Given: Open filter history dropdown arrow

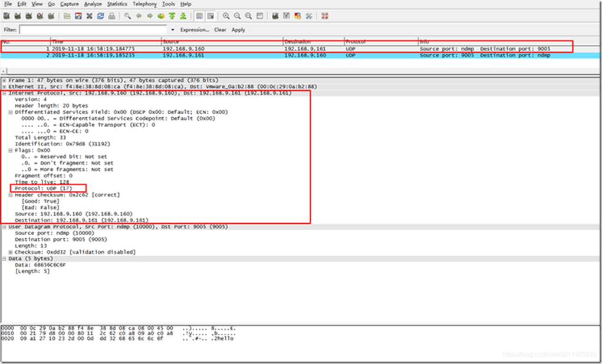Looking at the screenshot, I should [x=172, y=30].
